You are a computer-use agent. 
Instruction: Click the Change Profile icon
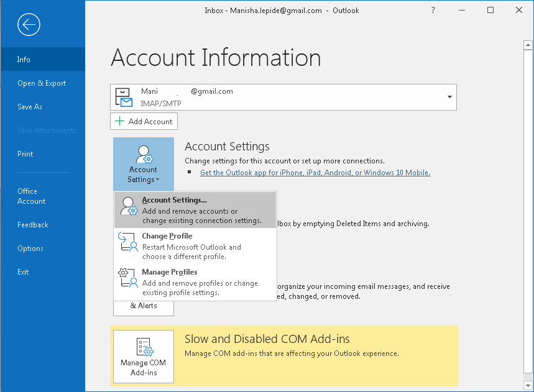tap(127, 241)
